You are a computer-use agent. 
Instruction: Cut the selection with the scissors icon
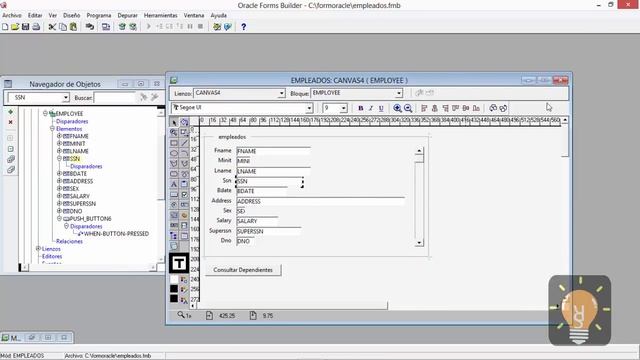(52, 27)
